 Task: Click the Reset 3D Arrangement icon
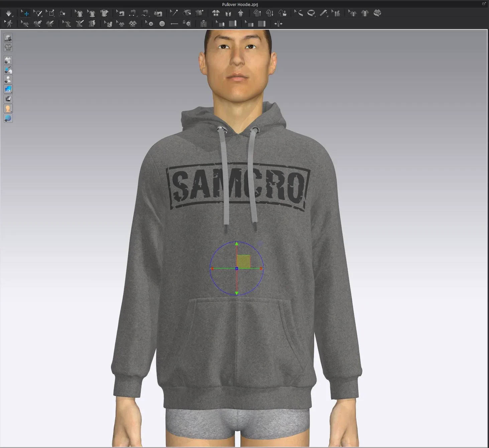click(228, 13)
